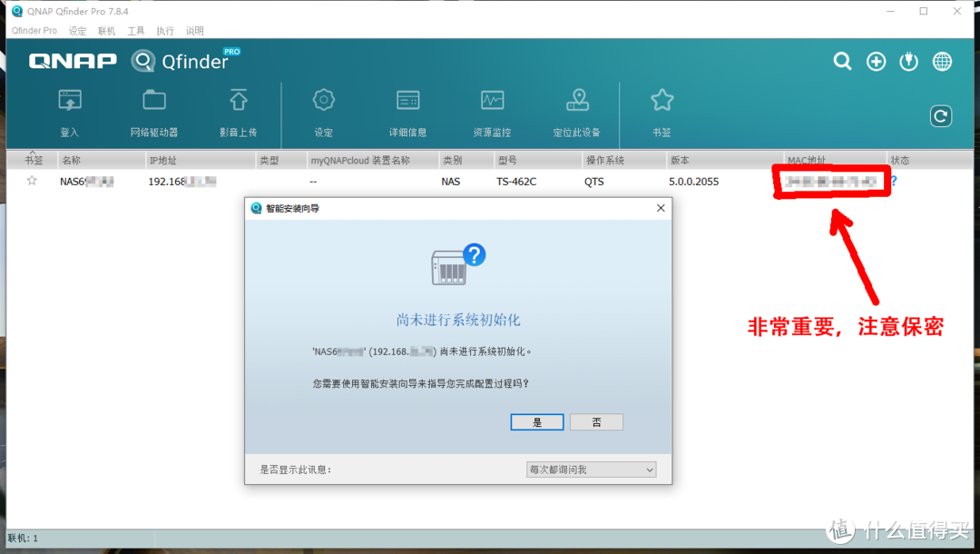Click the blue question mark status icon
The width and height of the screenshot is (980, 554).
pyautogui.click(x=894, y=181)
